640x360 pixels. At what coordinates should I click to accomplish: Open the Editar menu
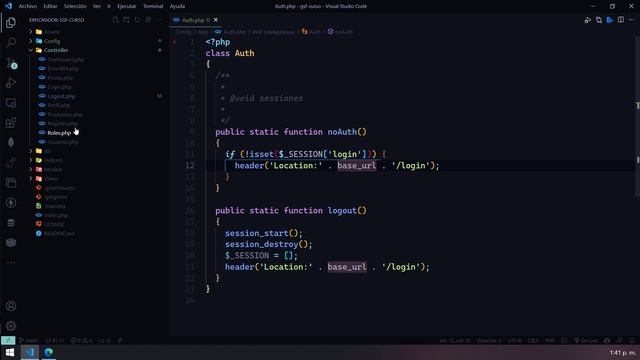[x=50, y=6]
